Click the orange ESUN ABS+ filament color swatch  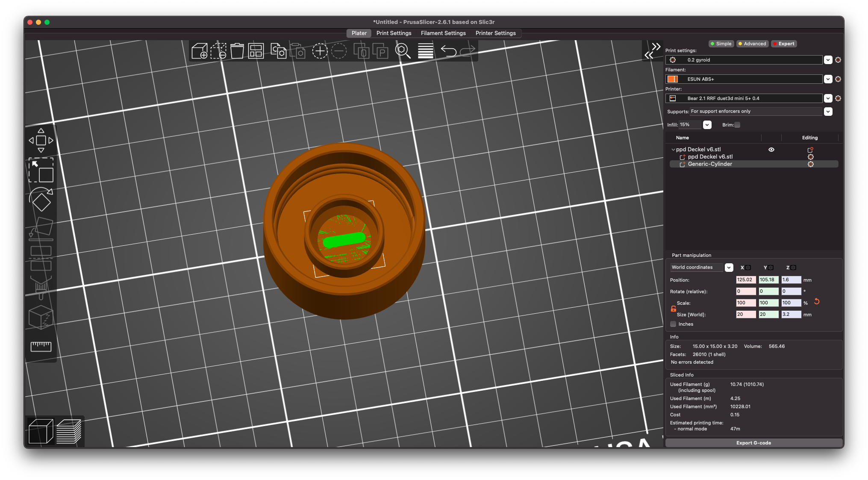[x=672, y=79]
